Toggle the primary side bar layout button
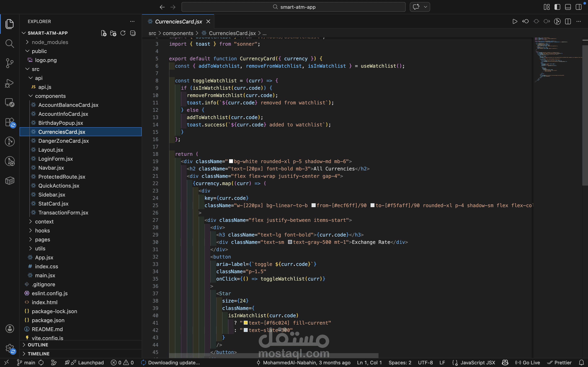Viewport: 588px width, 367px height. click(x=557, y=7)
